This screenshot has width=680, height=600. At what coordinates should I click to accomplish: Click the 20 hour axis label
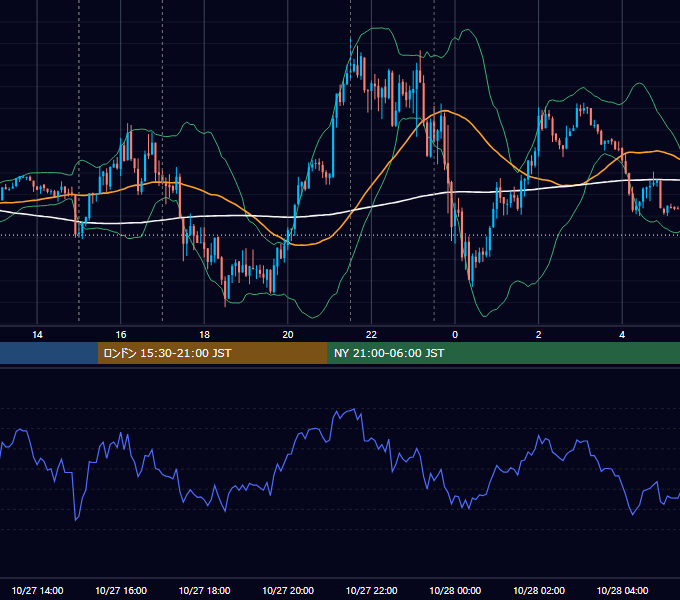coord(288,335)
